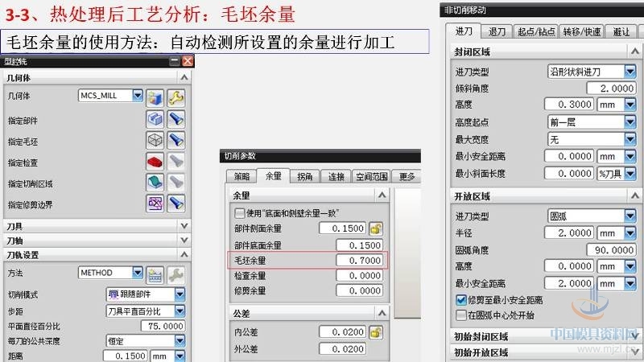Switch to the 退刀 tab
The image size is (644, 362).
(497, 31)
